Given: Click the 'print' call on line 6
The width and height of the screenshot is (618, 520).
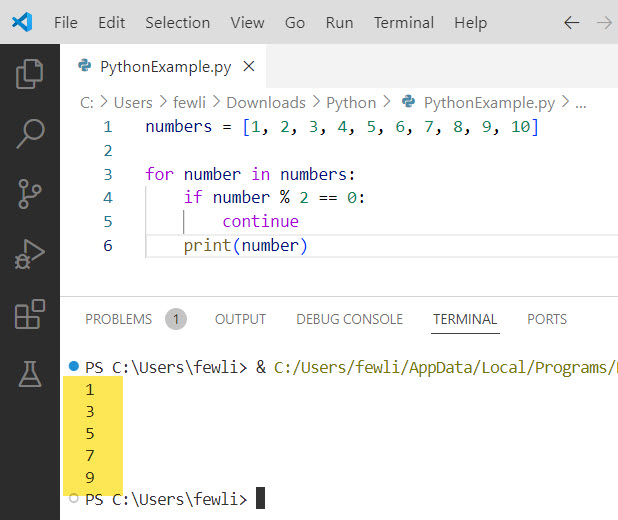Looking at the screenshot, I should tap(207, 246).
